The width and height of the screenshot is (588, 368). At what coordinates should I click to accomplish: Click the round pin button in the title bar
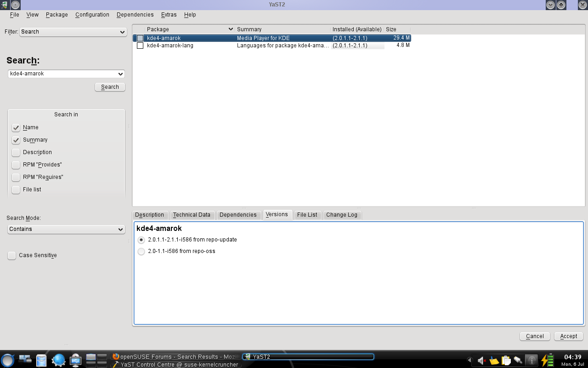(x=15, y=5)
